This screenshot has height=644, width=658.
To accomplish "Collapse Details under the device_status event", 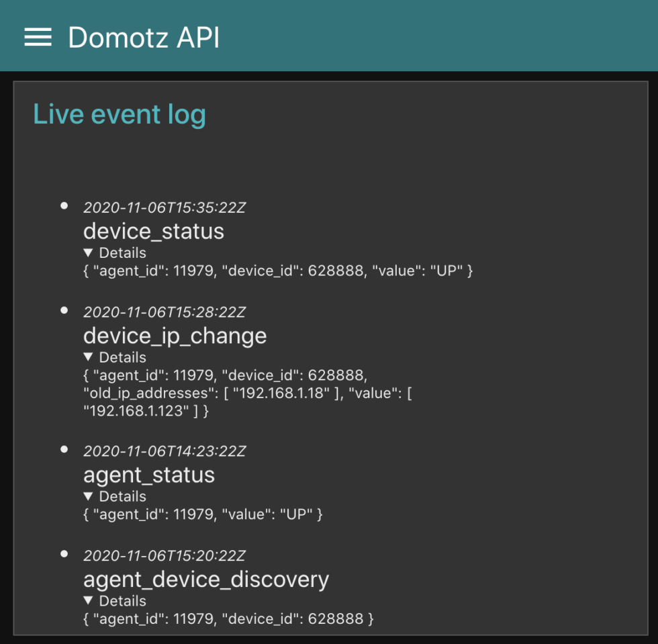I will pyautogui.click(x=114, y=252).
